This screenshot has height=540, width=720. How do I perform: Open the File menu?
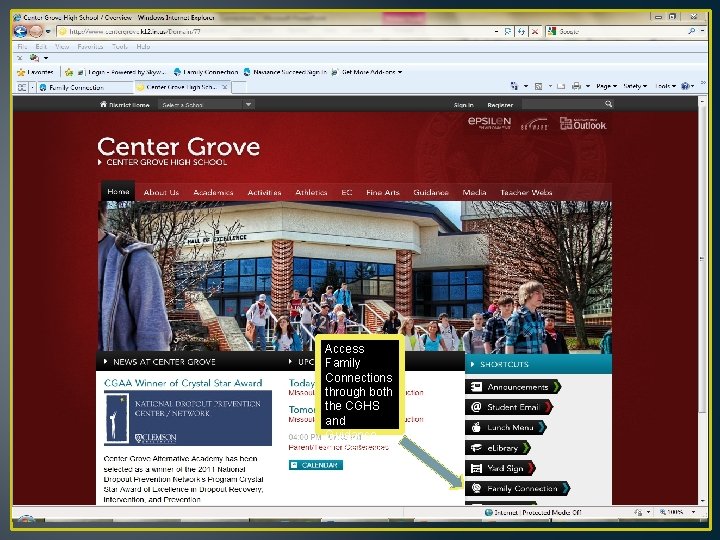tap(22, 46)
